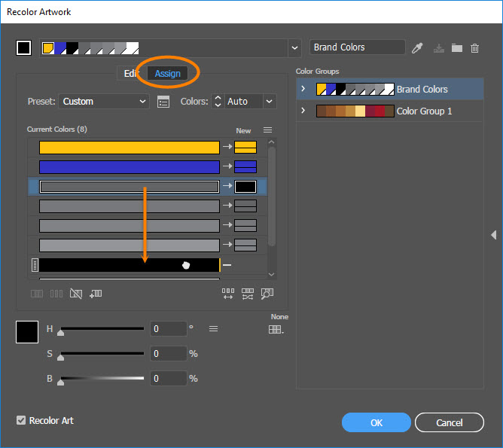Click the new color group folder icon
503x448 pixels.
click(457, 48)
